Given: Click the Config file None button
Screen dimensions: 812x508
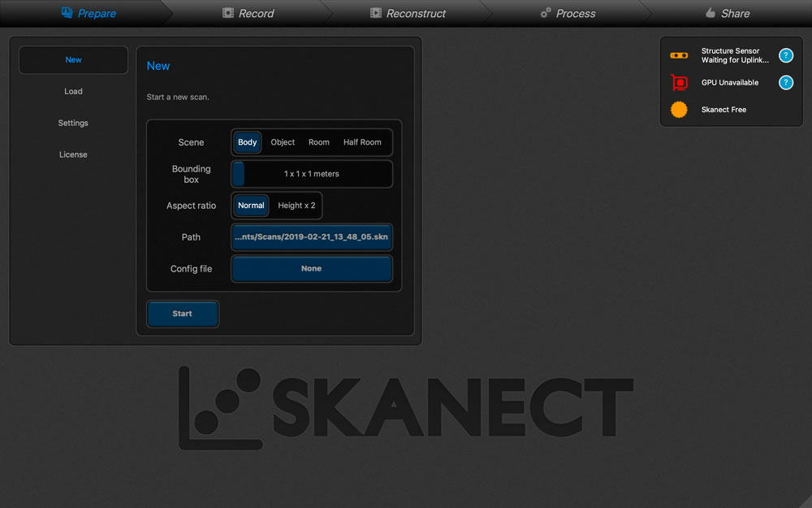Looking at the screenshot, I should (x=312, y=268).
